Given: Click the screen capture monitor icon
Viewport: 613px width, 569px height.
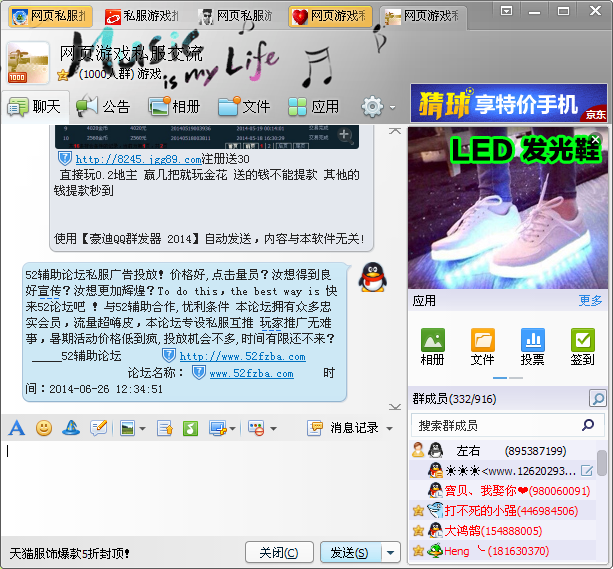Looking at the screenshot, I should pyautogui.click(x=218, y=428).
